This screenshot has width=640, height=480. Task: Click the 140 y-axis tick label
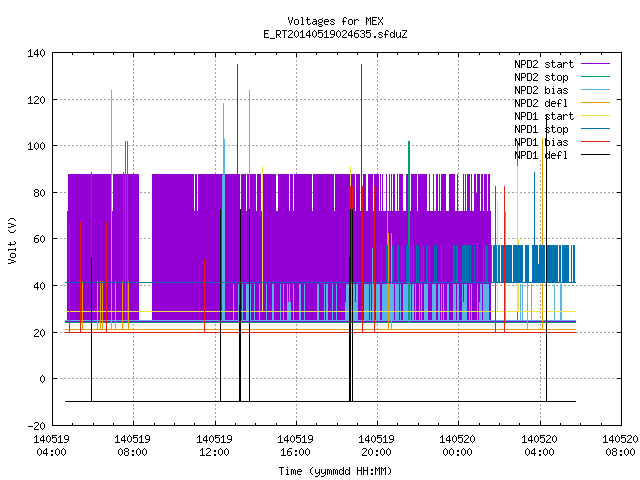36,53
